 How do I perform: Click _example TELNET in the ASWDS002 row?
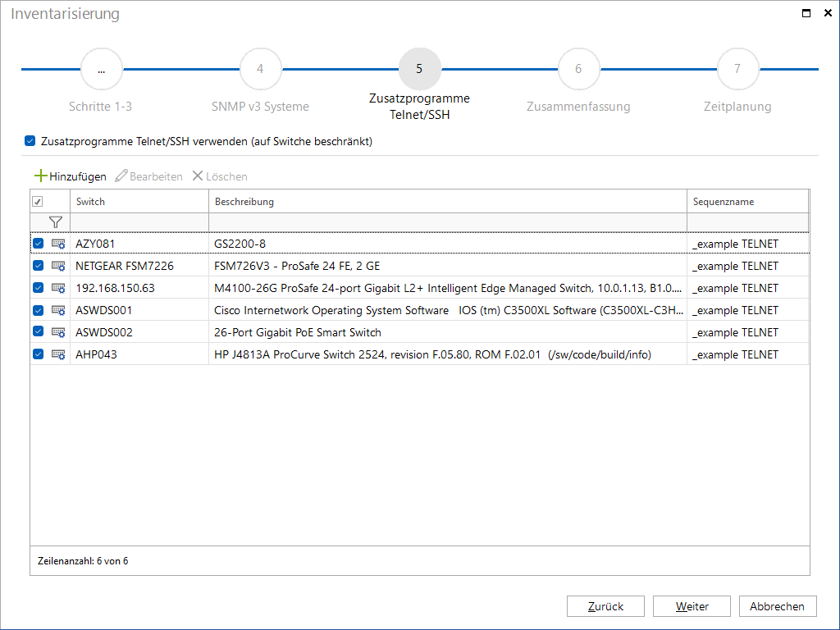tap(748, 332)
